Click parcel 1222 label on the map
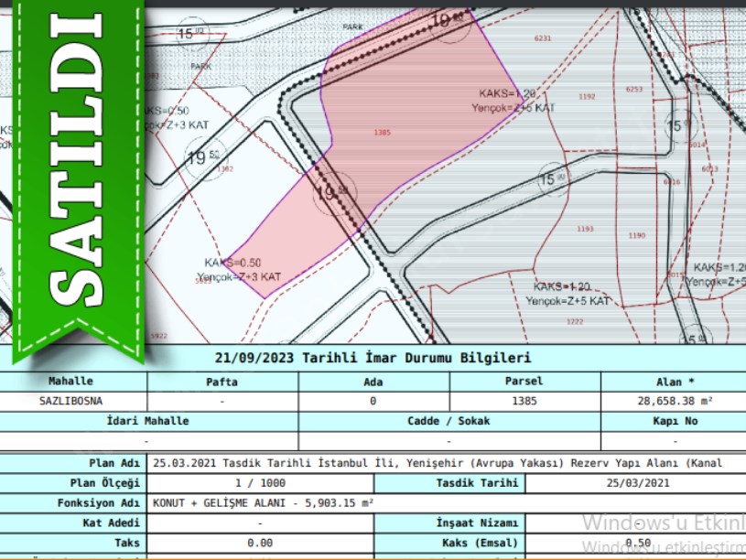Screen dimensions: 746x560 (575, 321)
